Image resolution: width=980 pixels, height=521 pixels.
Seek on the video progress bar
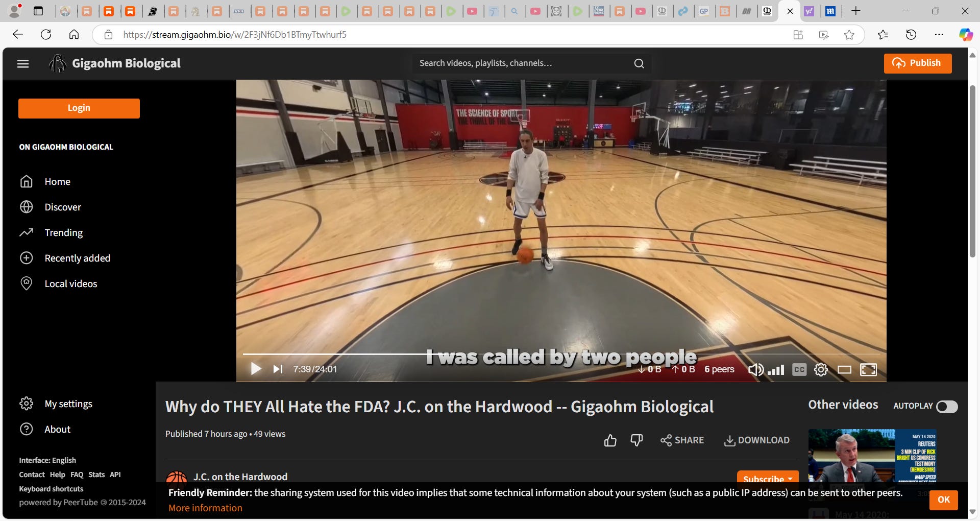click(561, 353)
